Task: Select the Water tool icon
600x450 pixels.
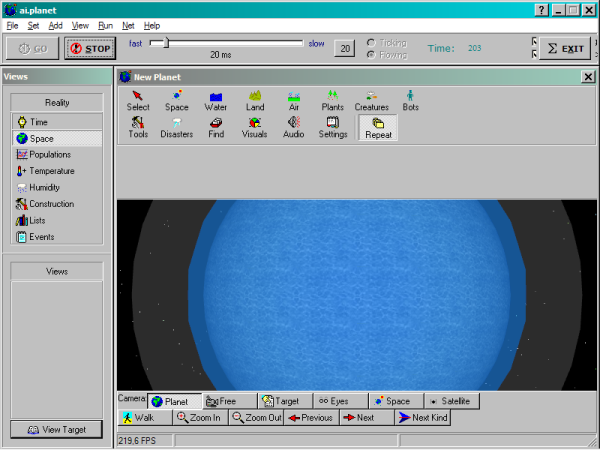Action: (215, 100)
